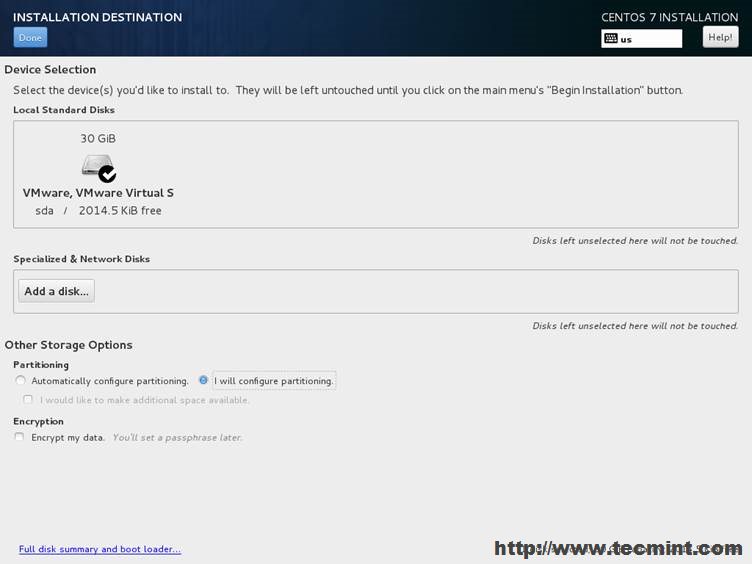Select the VMware virtual disk icon
752x564 pixels.
click(x=98, y=167)
